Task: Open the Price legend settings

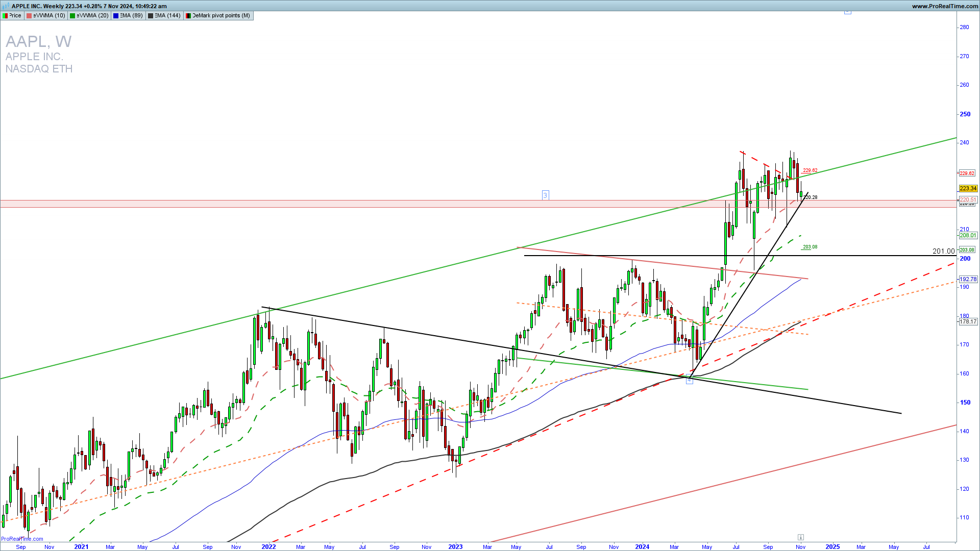Action: (x=12, y=16)
